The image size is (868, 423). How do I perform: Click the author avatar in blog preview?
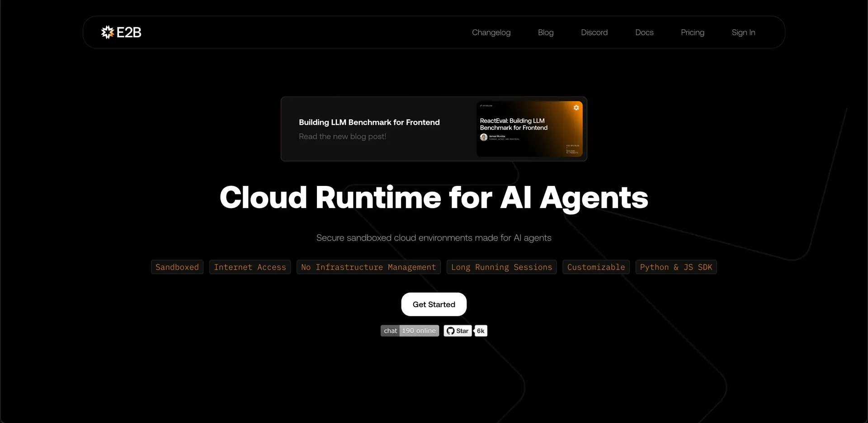pos(484,137)
